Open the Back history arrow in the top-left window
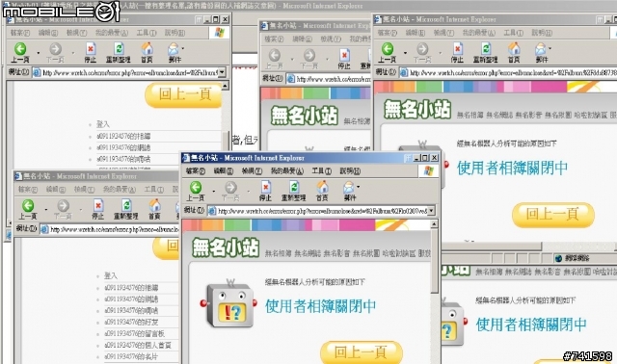The height and width of the screenshot is (364, 617). (39, 53)
